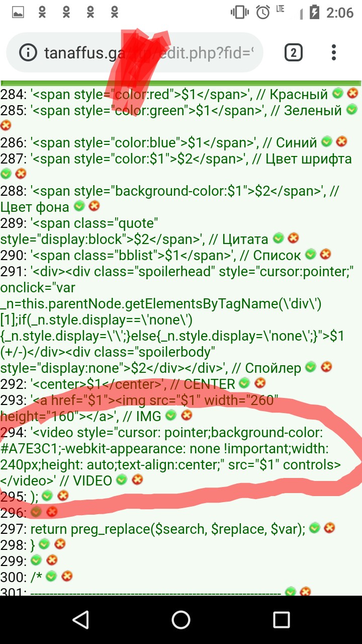The width and height of the screenshot is (362, 644).
Task: Click green check icon on line 284
Action: point(338,93)
